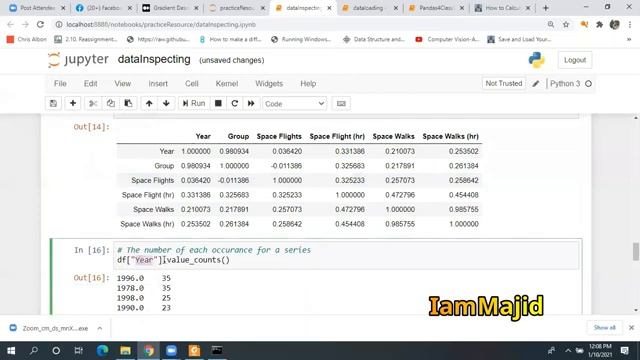The height and width of the screenshot is (360, 640).
Task: Open the Zoom app on the taskbar
Action: [171, 351]
